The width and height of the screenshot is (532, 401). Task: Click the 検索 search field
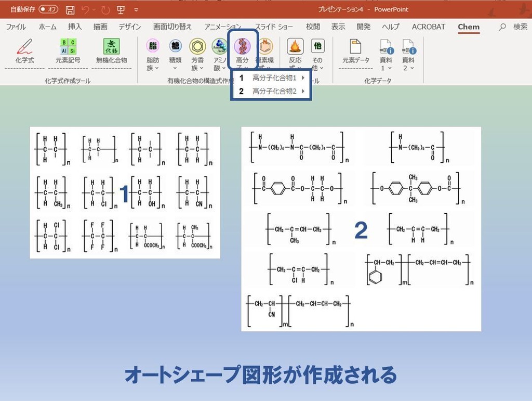(520, 27)
